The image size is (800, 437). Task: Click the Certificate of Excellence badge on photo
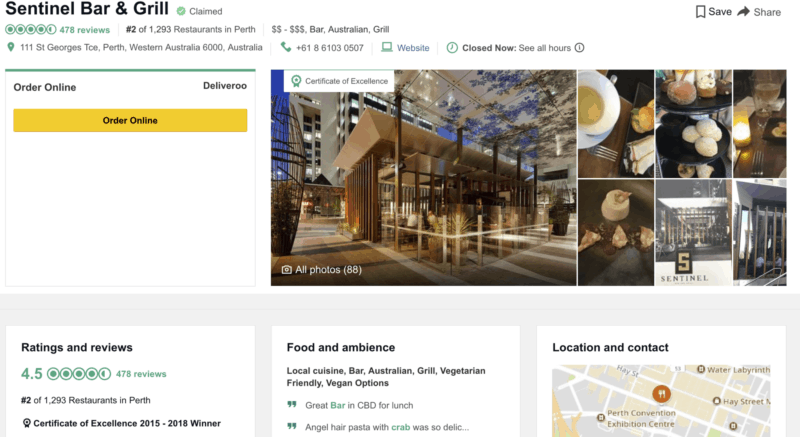[339, 81]
